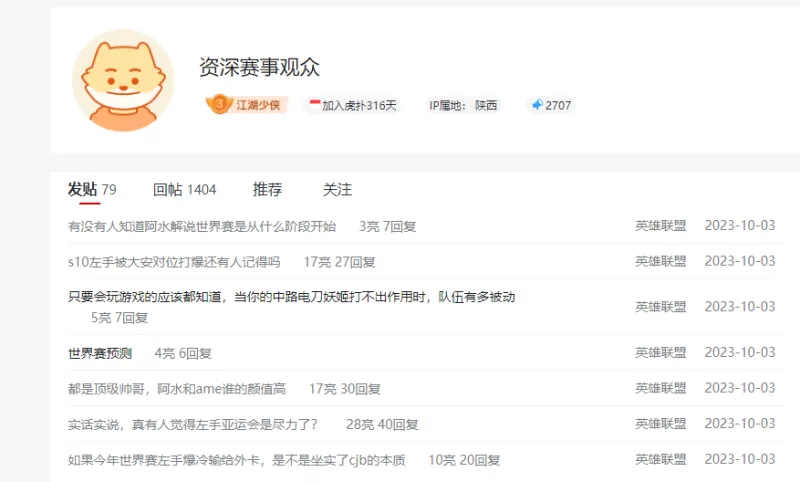
Task: Open the 世界赛预测 post
Action: click(x=100, y=353)
